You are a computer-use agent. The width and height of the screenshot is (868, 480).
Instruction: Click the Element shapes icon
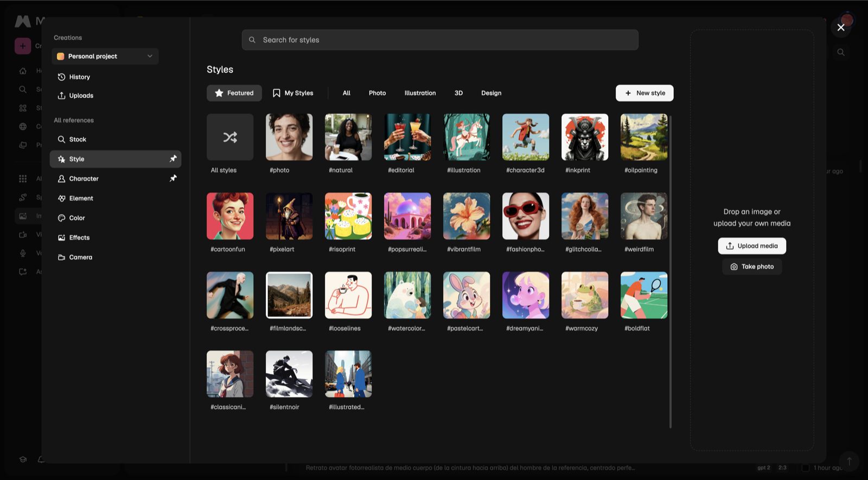click(62, 198)
